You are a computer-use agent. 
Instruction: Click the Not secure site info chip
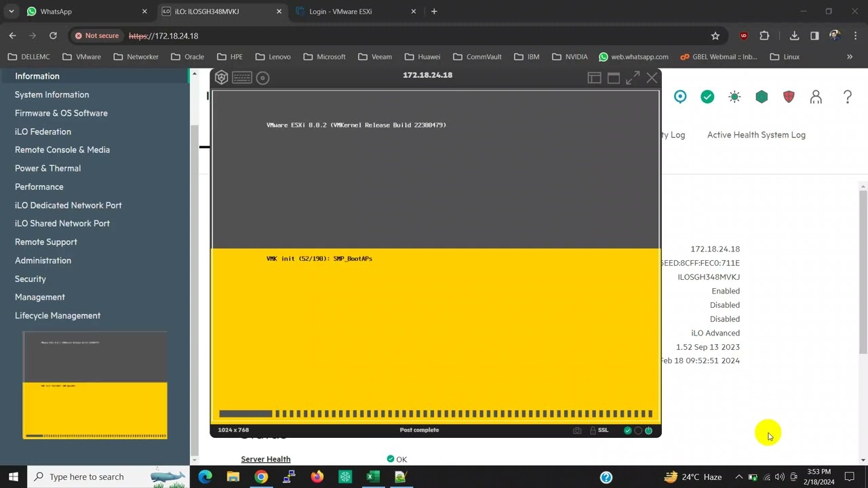click(97, 36)
